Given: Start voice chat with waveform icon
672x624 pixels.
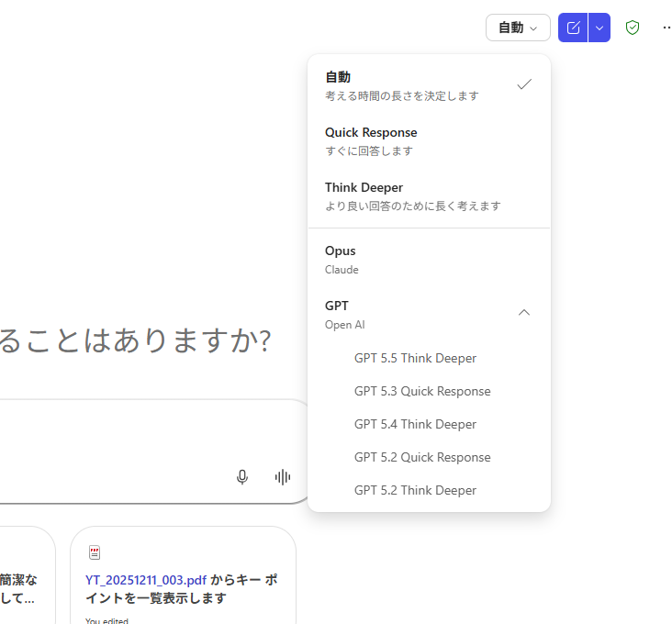Looking at the screenshot, I should 283,477.
